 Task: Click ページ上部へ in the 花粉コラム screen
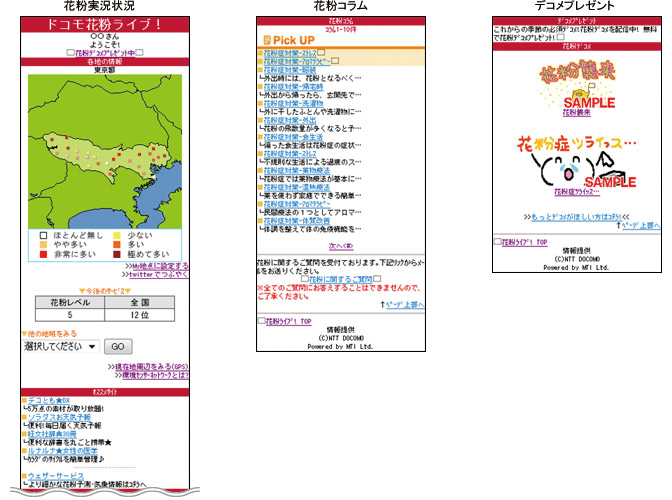(x=405, y=305)
